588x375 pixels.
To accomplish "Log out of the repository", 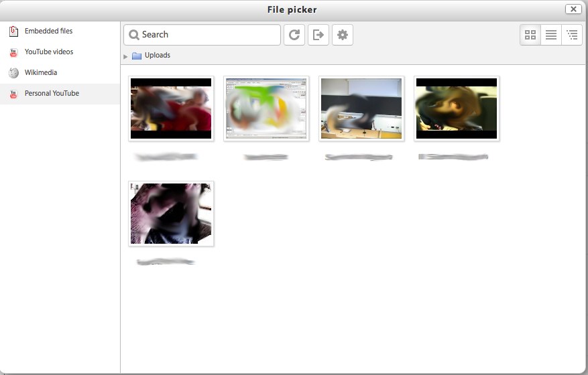I will (x=318, y=35).
